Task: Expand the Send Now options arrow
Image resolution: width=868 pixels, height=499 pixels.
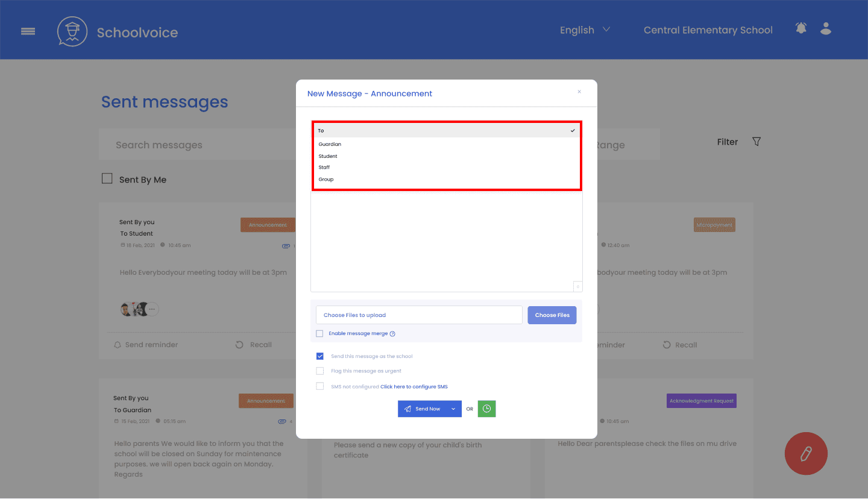Action: (x=453, y=409)
